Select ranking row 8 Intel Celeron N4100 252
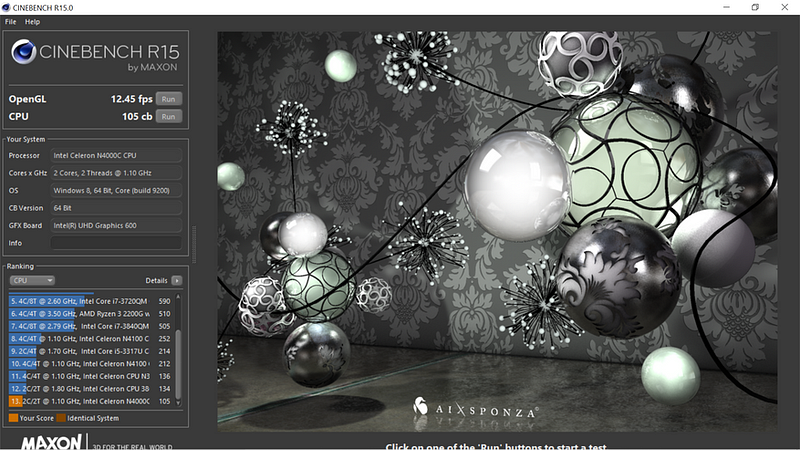Viewport: 800px width, 450px height. [x=91, y=339]
